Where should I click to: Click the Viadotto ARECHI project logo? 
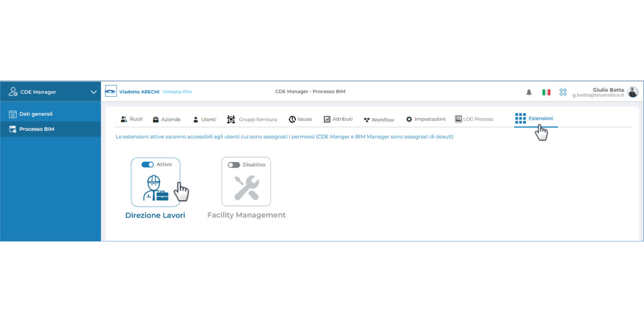click(x=111, y=91)
